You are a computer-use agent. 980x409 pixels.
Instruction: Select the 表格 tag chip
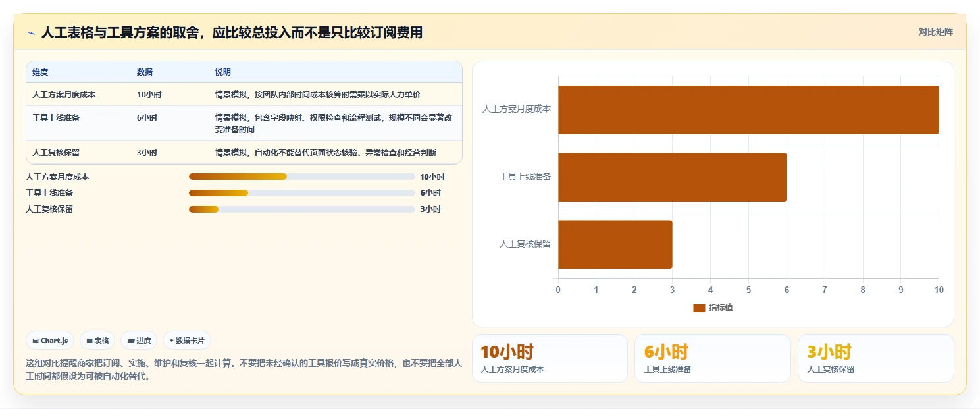tap(97, 341)
